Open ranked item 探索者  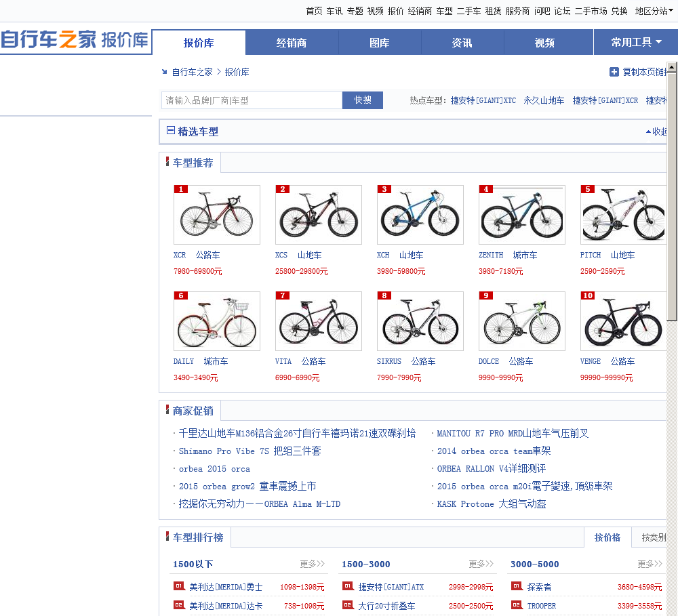[x=539, y=587]
